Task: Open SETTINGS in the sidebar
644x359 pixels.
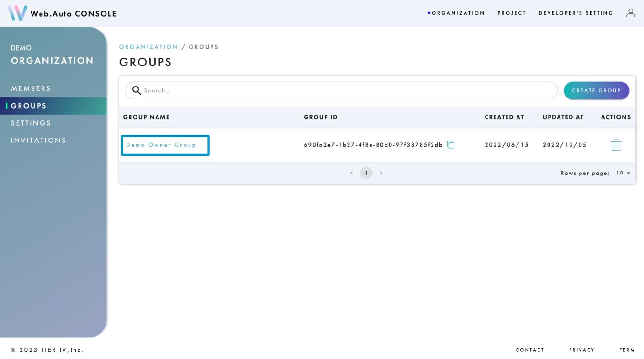Action: (x=30, y=123)
